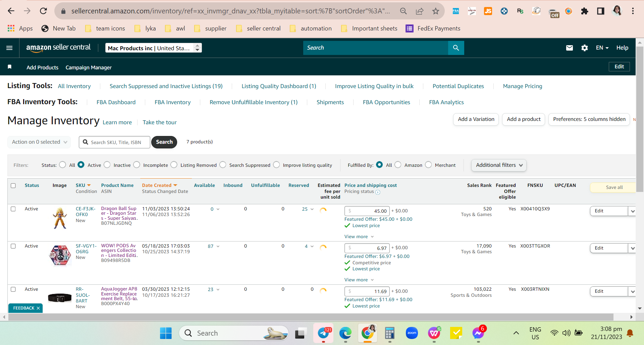
Task: Select the Status All radio button
Action: tap(62, 165)
